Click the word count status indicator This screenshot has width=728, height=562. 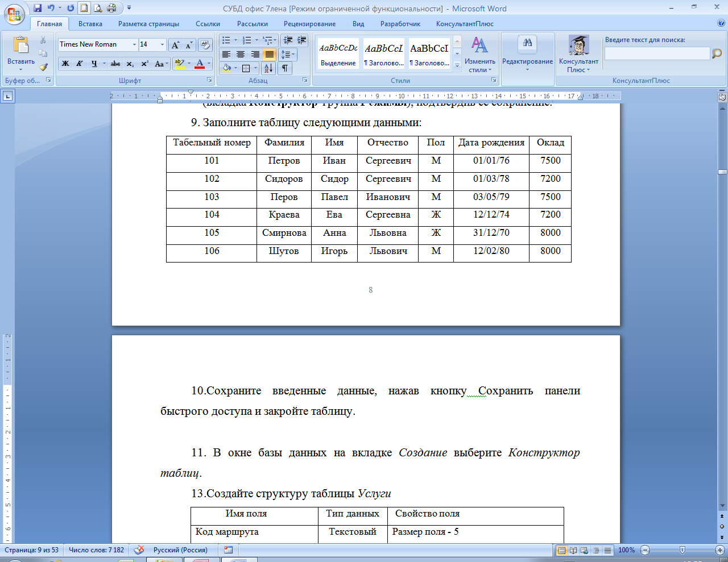click(96, 550)
